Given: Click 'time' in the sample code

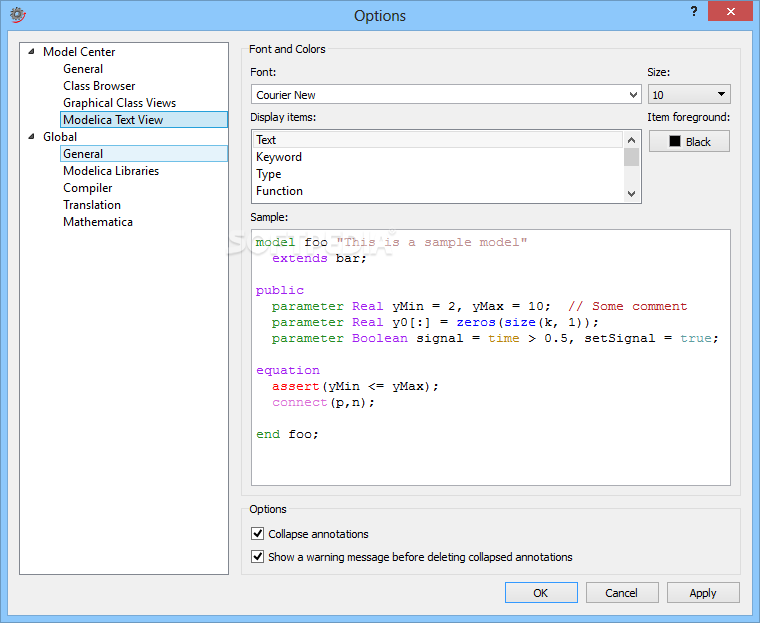Looking at the screenshot, I should (x=504, y=338).
